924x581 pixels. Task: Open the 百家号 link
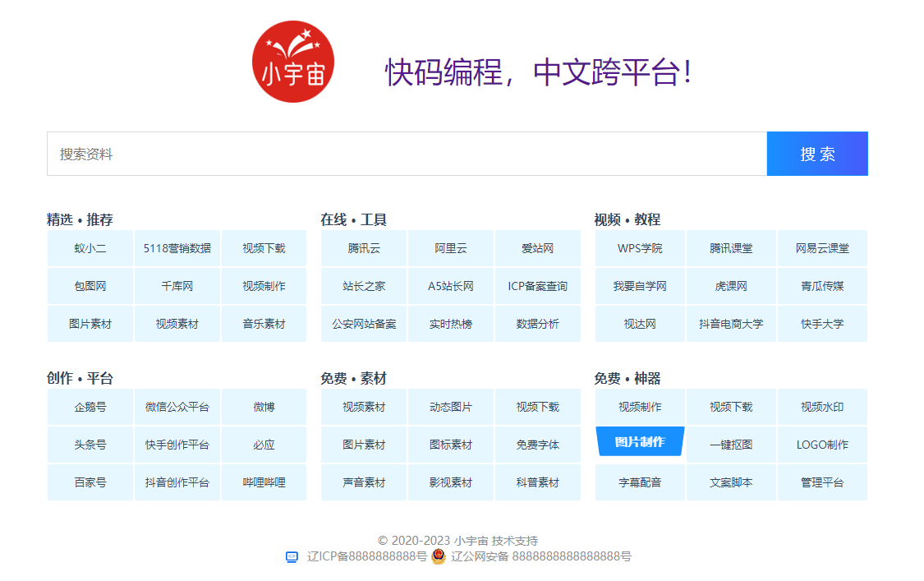click(90, 482)
